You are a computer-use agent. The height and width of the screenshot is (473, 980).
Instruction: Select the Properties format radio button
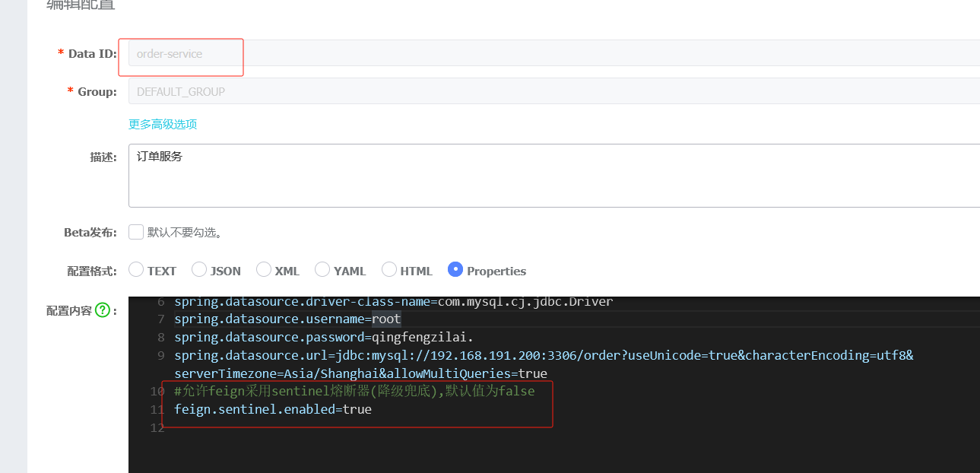click(455, 269)
